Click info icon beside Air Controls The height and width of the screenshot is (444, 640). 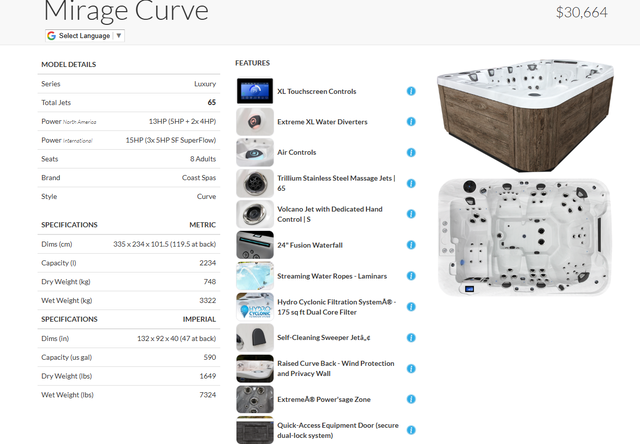click(411, 153)
